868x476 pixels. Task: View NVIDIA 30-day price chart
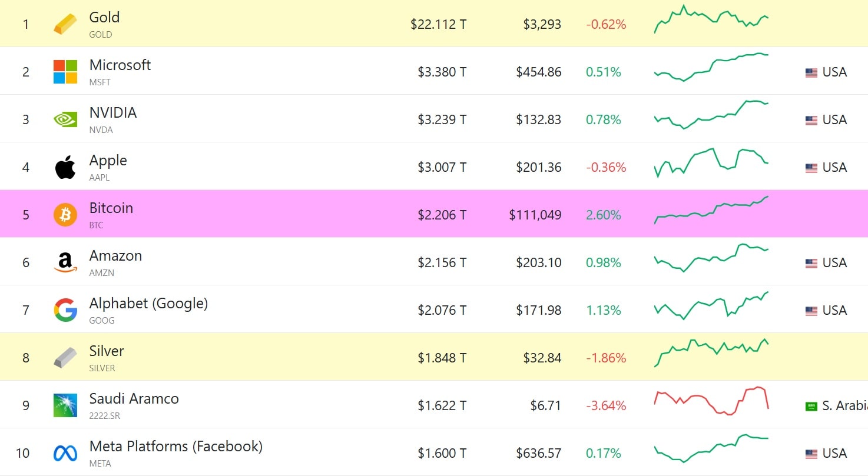(711, 114)
